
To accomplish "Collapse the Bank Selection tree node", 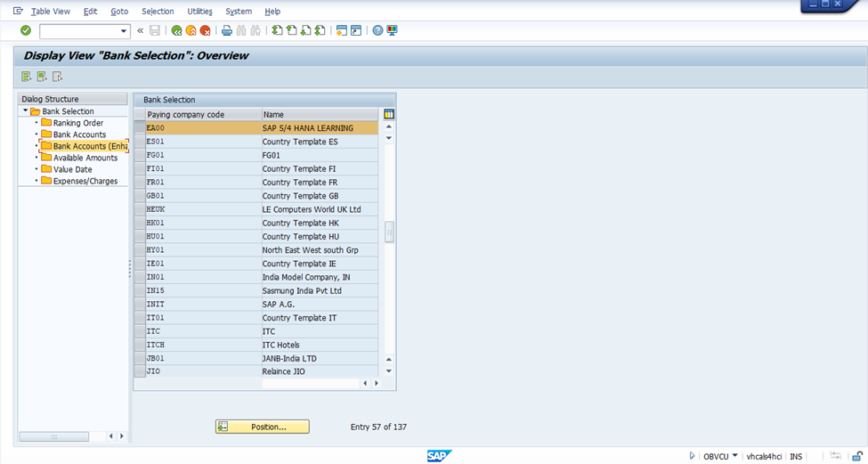I will pos(26,110).
